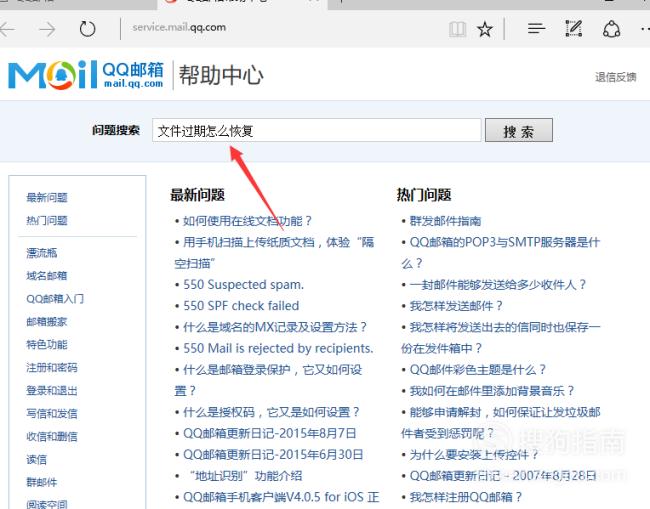650x509 pixels.
Task: Open 550 Suspected spam link
Action: point(243,285)
